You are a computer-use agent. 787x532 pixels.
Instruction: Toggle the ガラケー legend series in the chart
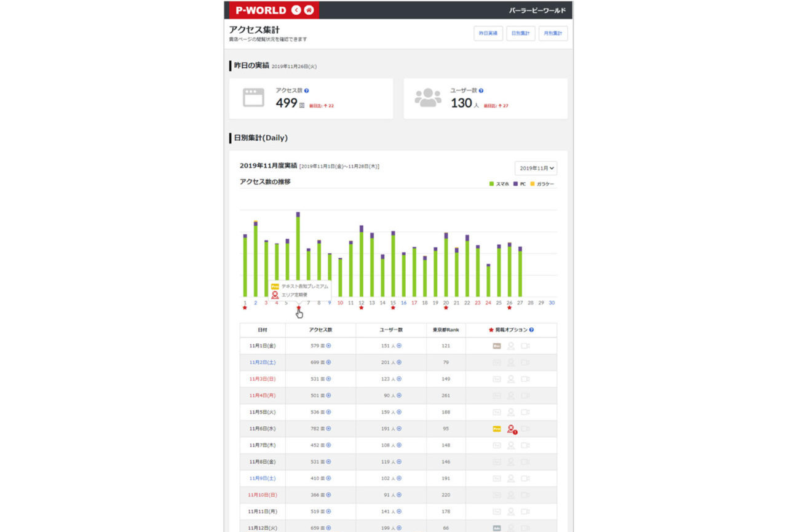pyautogui.click(x=542, y=185)
